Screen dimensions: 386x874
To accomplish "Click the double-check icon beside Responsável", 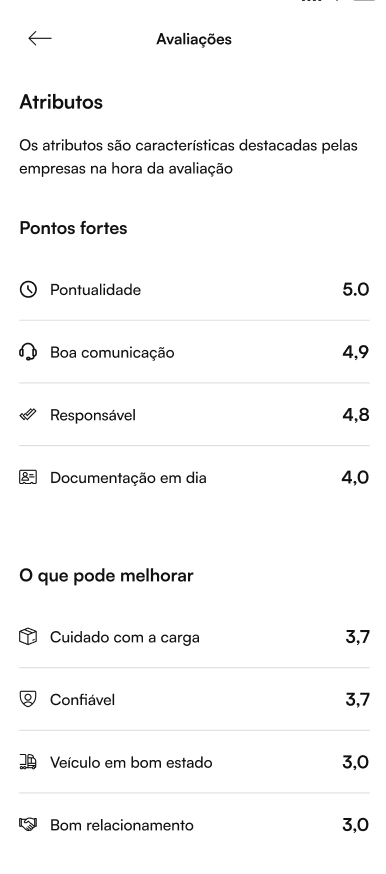I will tap(28, 415).
